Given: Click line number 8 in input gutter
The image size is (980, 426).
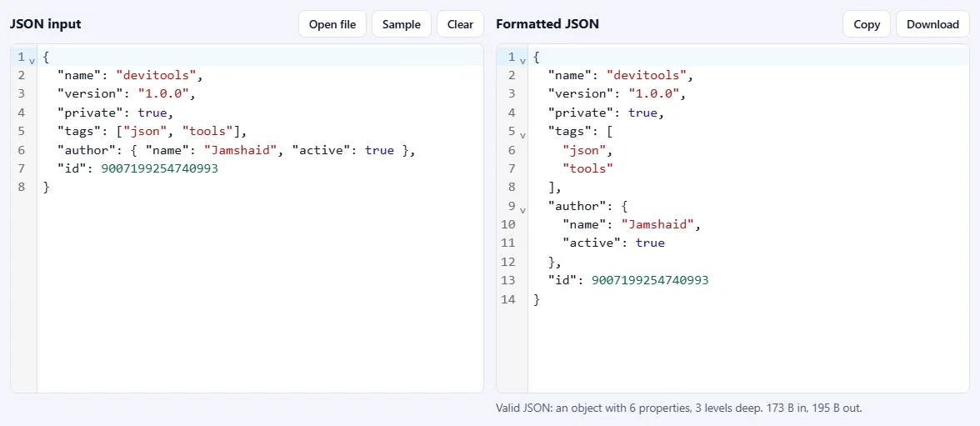Looking at the screenshot, I should pos(22,188).
